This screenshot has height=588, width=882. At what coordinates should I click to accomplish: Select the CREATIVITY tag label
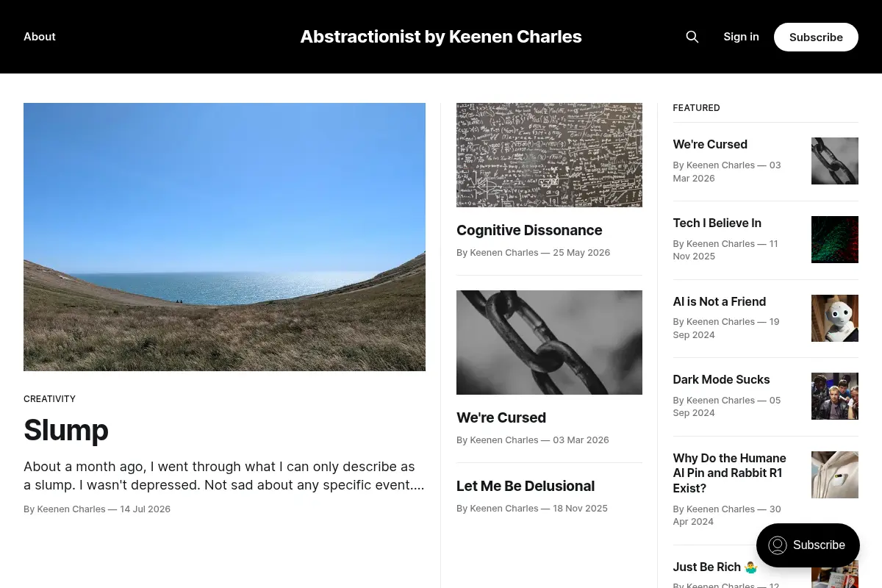pyautogui.click(x=49, y=399)
